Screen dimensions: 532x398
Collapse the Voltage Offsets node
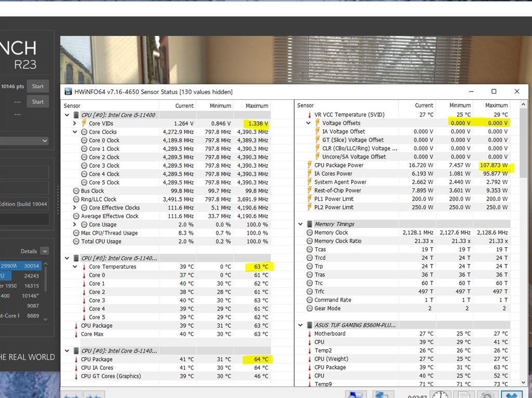coord(308,123)
